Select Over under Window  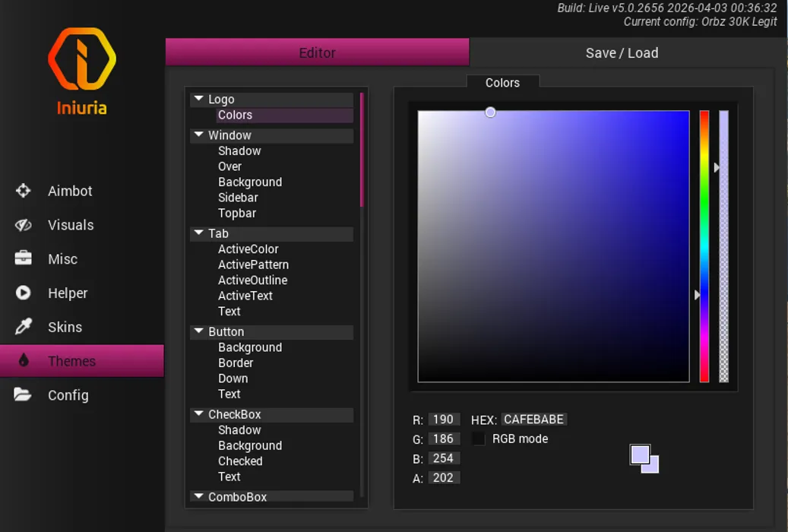[x=229, y=166]
